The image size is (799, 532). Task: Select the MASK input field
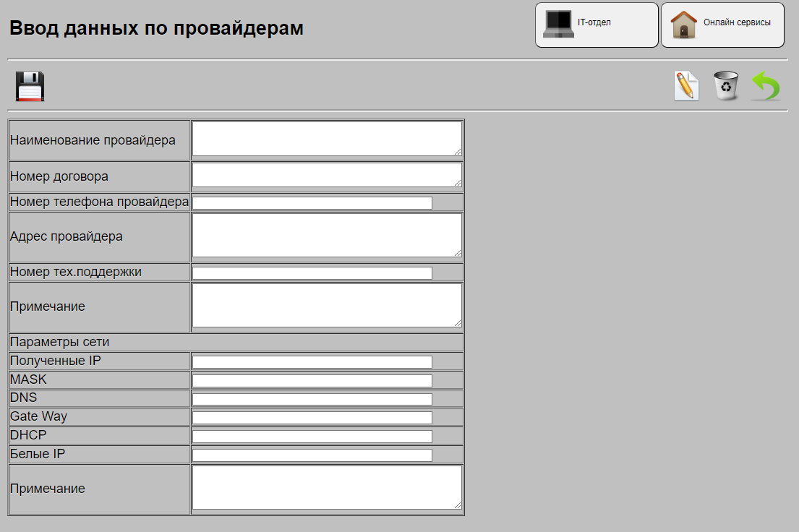(x=311, y=380)
